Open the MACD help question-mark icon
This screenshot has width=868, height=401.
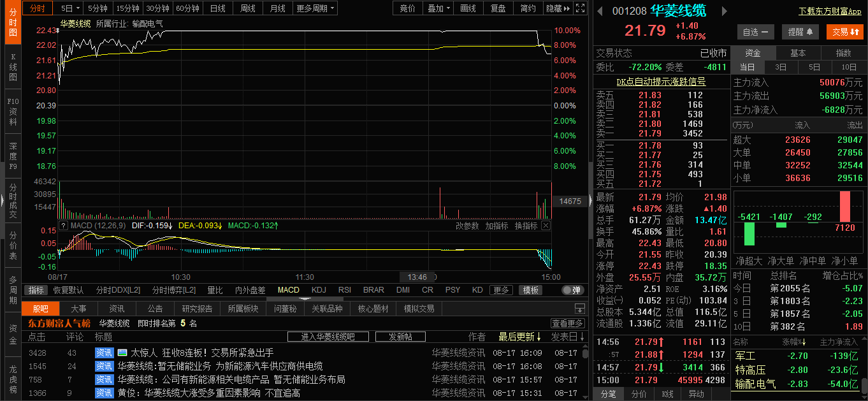63,225
